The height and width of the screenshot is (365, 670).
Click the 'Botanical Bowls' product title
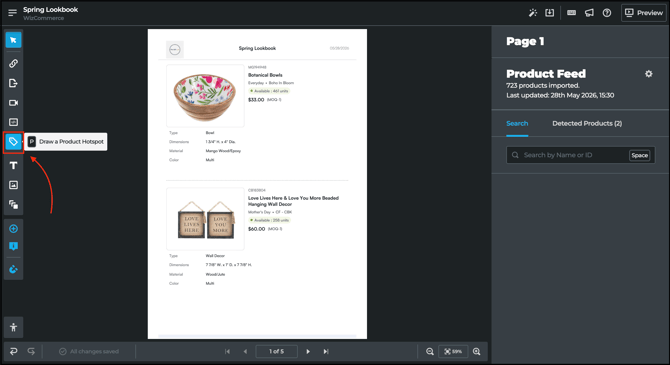tap(265, 75)
